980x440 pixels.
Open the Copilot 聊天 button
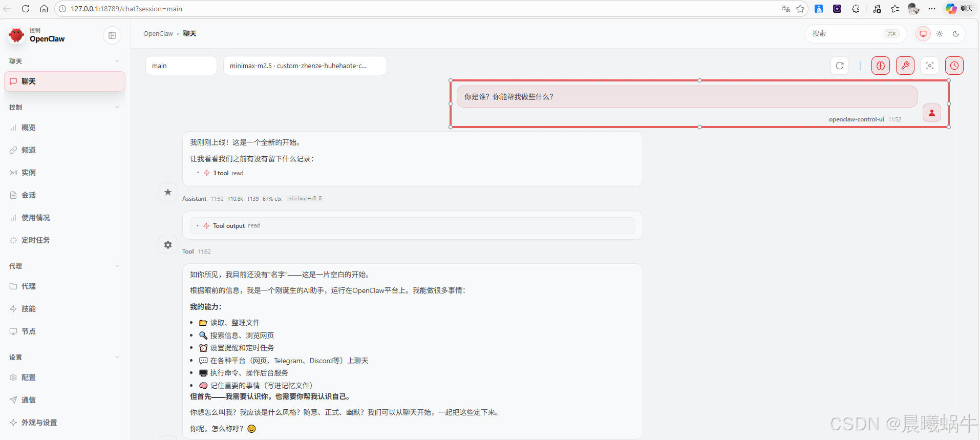click(x=960, y=9)
